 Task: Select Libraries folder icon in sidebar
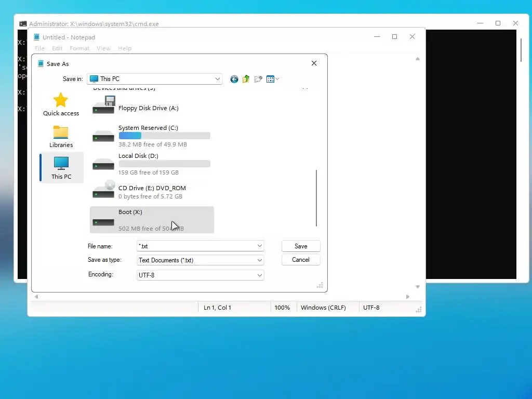point(61,132)
